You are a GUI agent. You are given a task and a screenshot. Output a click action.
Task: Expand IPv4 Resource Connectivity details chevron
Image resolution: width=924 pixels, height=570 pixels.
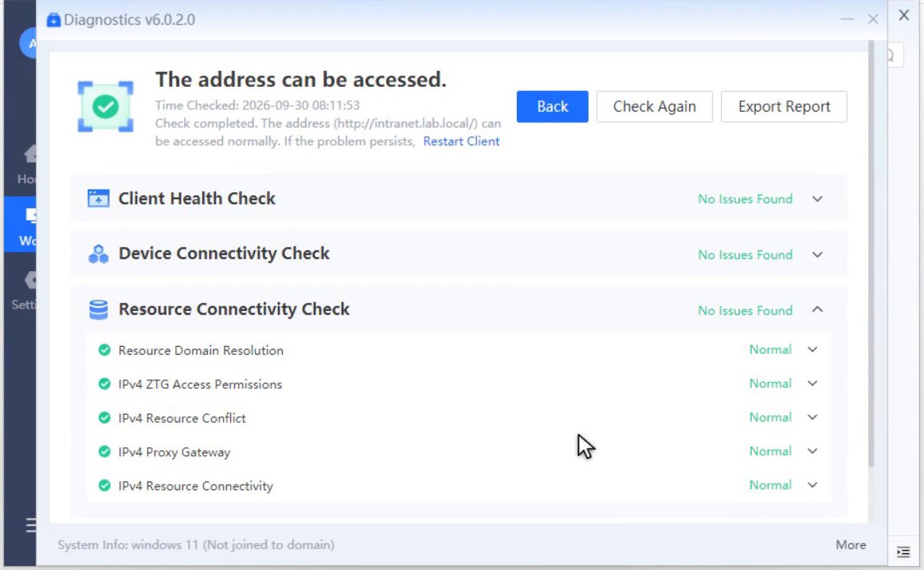coord(812,485)
